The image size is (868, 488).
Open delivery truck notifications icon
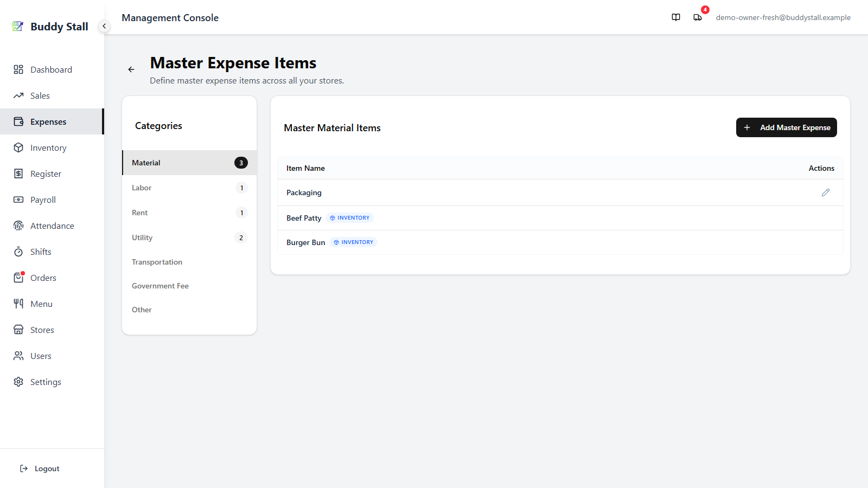coord(698,17)
